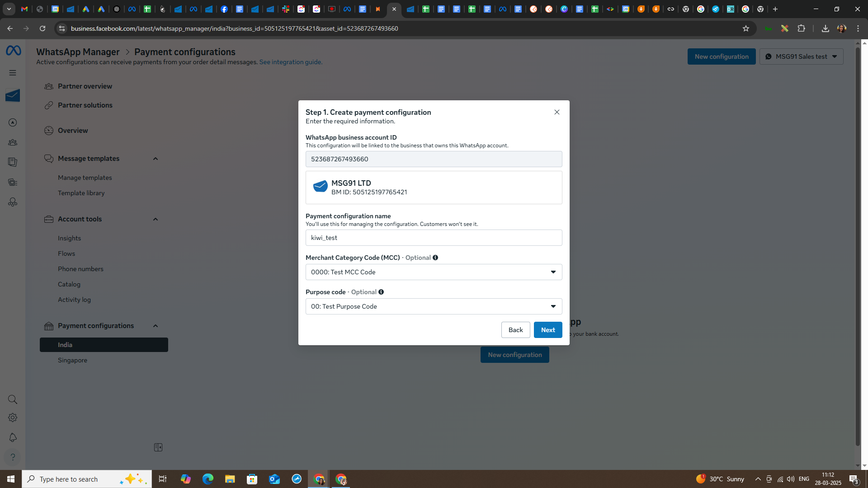Screen dimensions: 868x488
Task: Close the payment configuration dialog
Action: (x=557, y=112)
